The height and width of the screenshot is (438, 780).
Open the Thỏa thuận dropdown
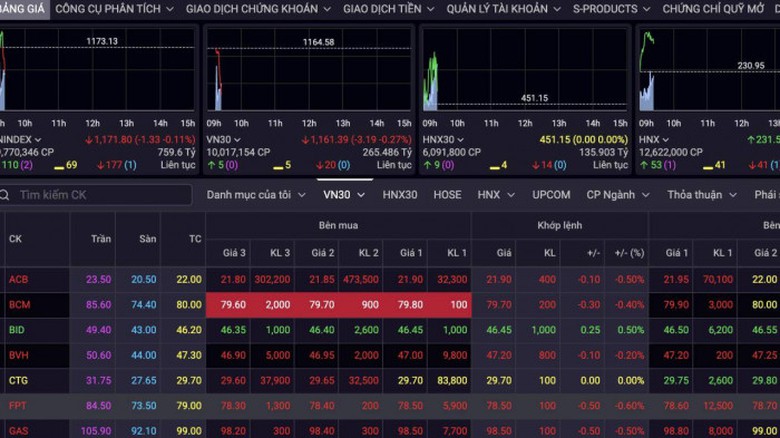700,195
